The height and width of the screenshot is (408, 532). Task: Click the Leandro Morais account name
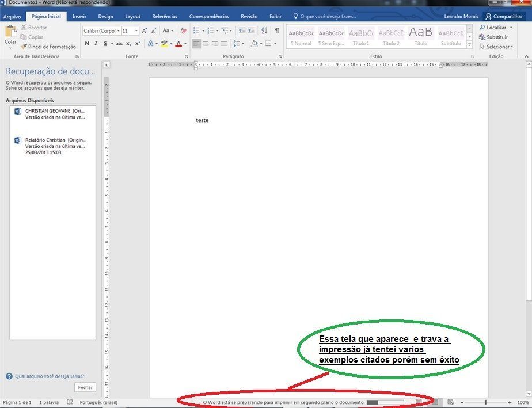click(x=461, y=16)
